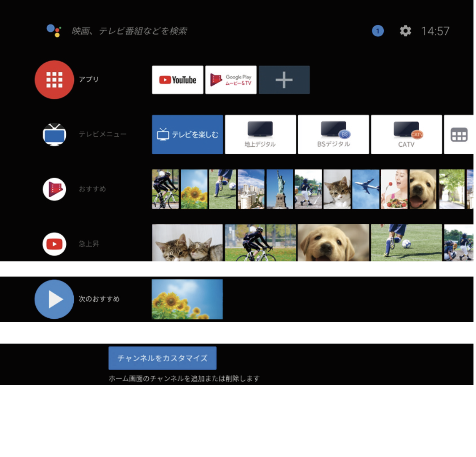This screenshot has width=476, height=457.
Task: Launch the YouTube app tile
Action: 178,80
